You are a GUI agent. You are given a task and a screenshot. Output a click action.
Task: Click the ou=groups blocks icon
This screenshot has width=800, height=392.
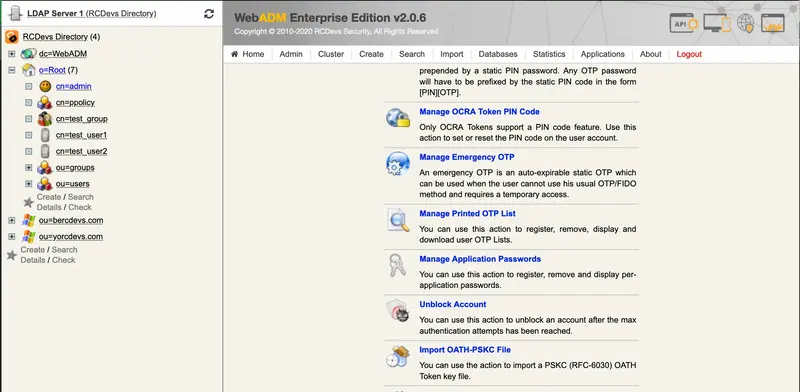click(x=45, y=167)
